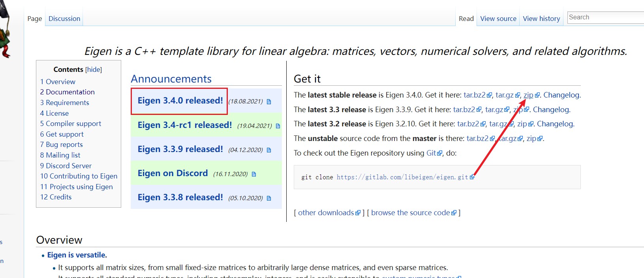Download the zip of latest stable release 3.4.0
Screen dimensions: 644x278
click(528, 95)
